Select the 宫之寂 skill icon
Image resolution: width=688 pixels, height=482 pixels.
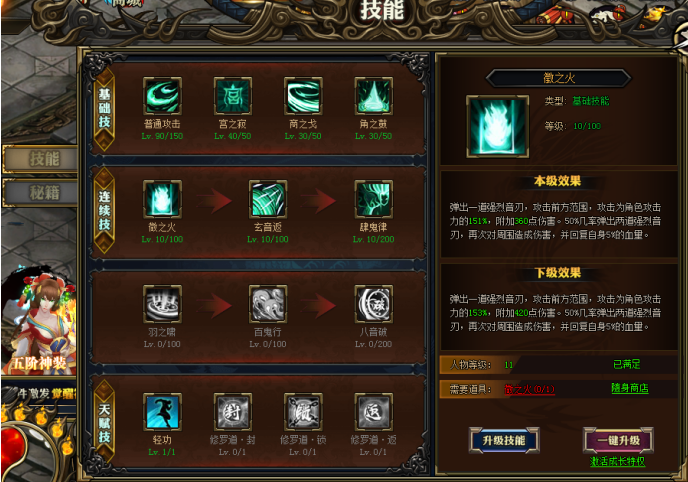click(x=233, y=96)
